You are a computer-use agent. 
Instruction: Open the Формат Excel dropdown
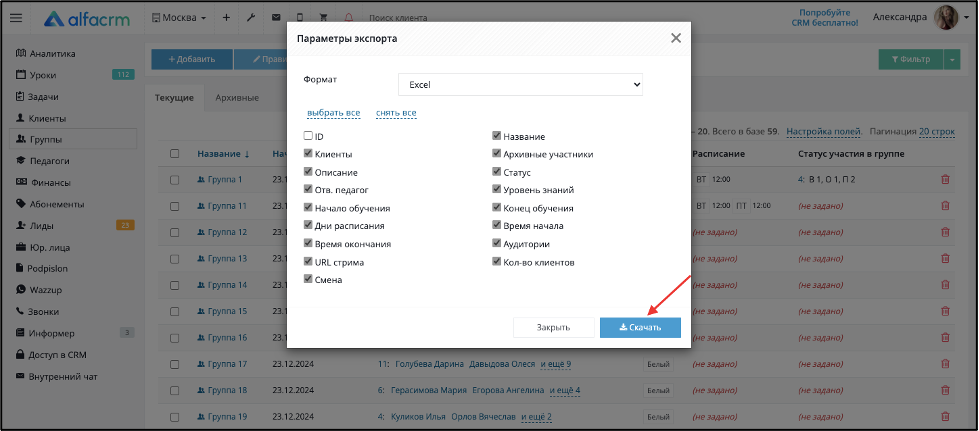point(520,84)
